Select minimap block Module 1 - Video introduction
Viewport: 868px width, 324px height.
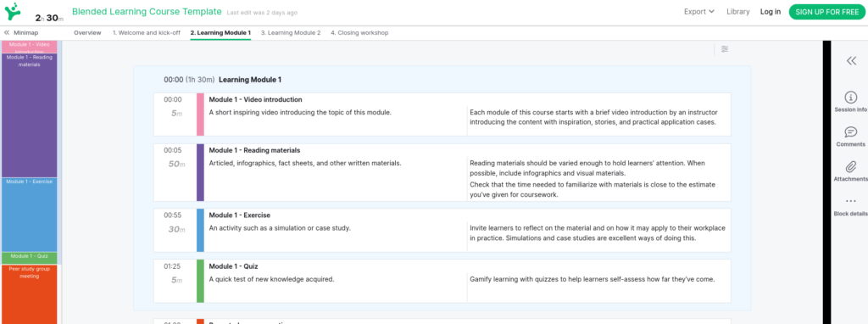(x=30, y=47)
